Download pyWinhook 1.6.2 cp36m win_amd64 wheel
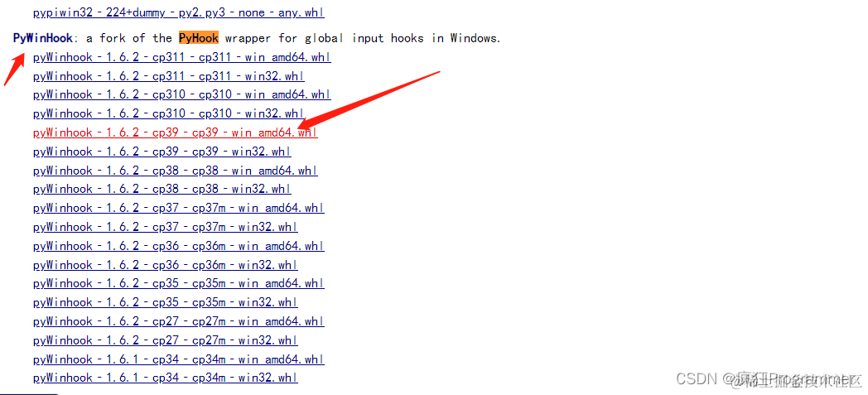The height and width of the screenshot is (395, 868). [x=179, y=246]
